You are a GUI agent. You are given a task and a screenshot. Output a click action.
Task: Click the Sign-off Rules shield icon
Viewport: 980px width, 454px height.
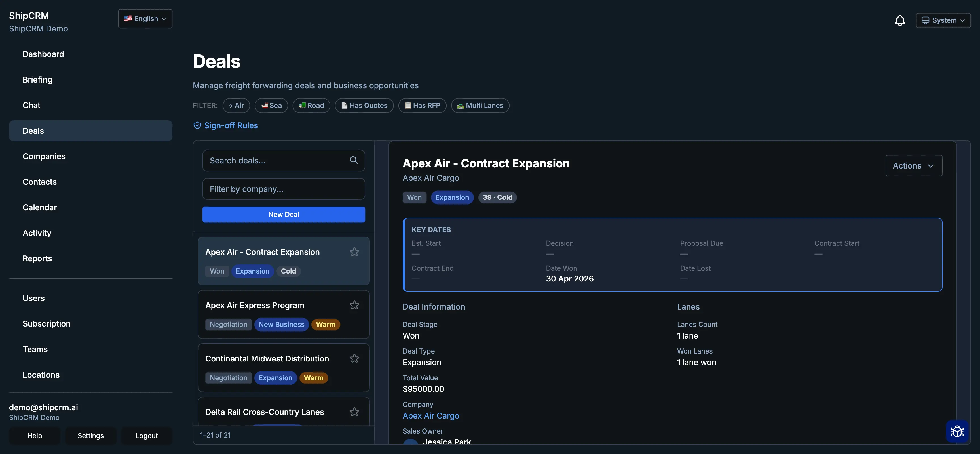pos(197,126)
